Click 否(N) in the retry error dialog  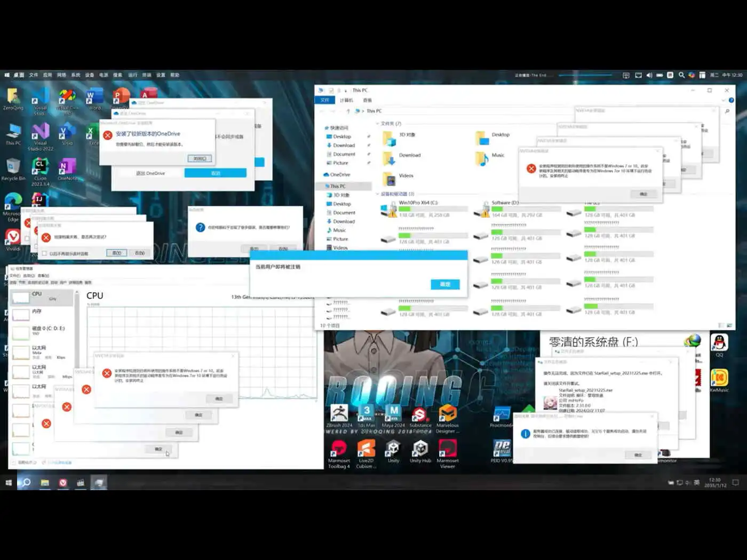[140, 253]
